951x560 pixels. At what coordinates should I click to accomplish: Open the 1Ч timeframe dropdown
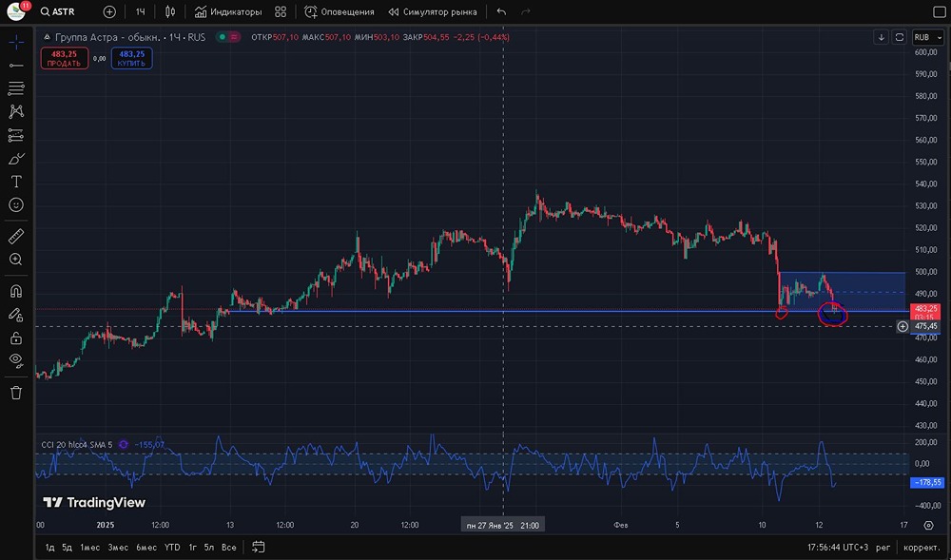(x=140, y=12)
